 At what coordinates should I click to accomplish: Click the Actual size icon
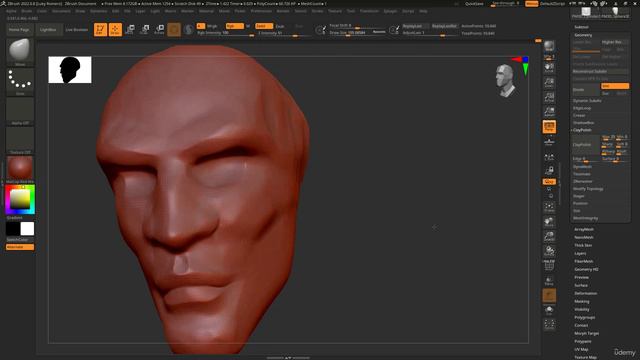coord(549,97)
